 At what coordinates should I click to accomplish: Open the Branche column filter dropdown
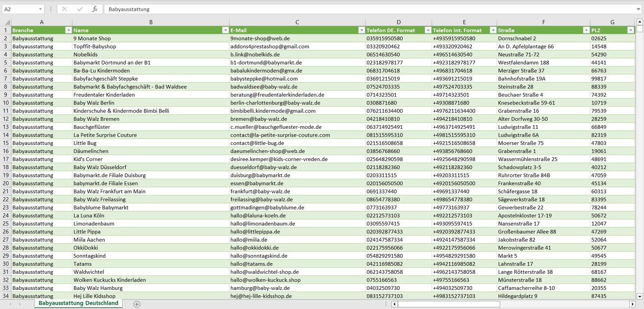point(68,30)
